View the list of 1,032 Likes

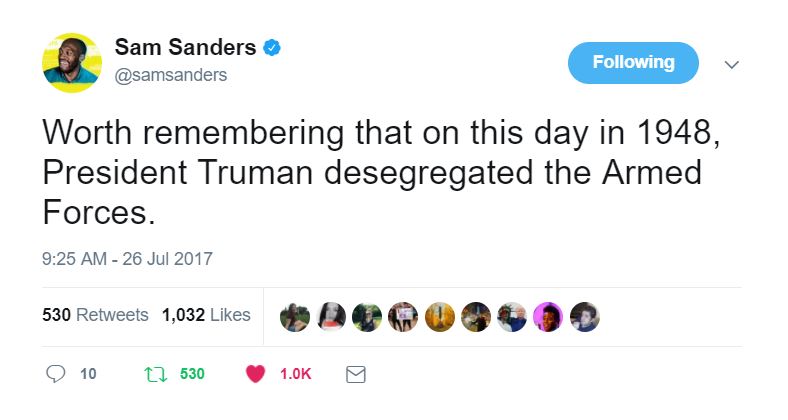(206, 315)
